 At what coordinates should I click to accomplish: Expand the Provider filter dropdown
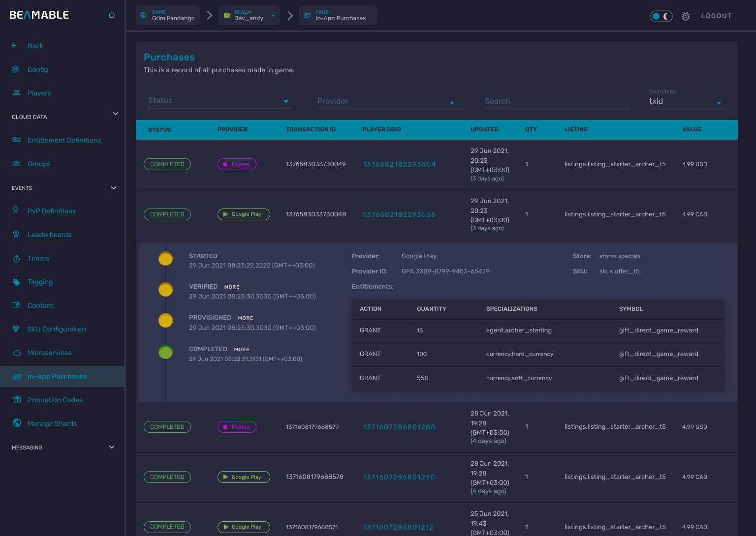click(390, 101)
